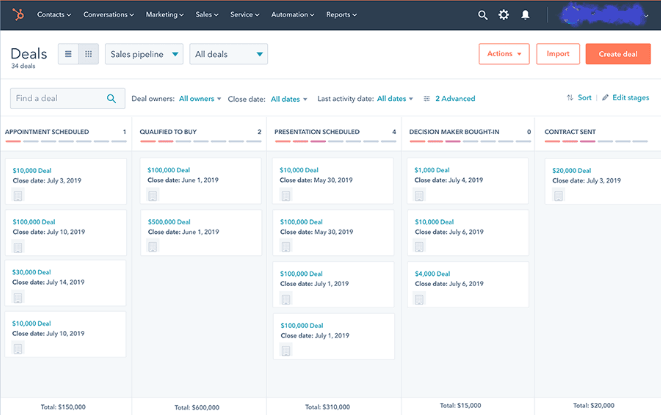The width and height of the screenshot is (661, 415).
Task: Click the pencil Edit stages icon
Action: point(605,98)
